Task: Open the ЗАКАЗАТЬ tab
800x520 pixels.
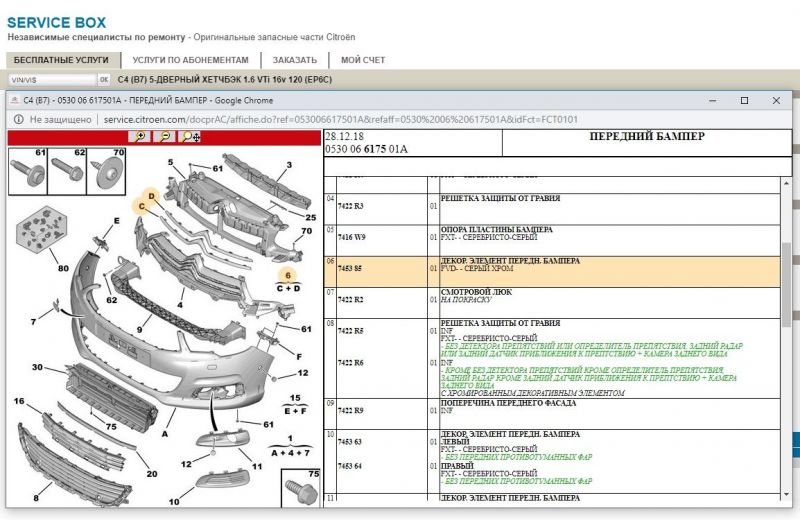Action: click(294, 60)
